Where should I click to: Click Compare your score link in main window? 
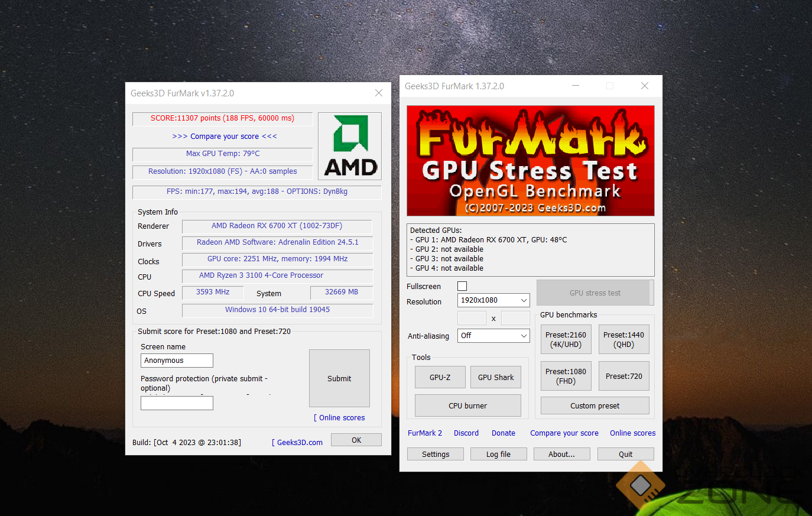point(564,433)
